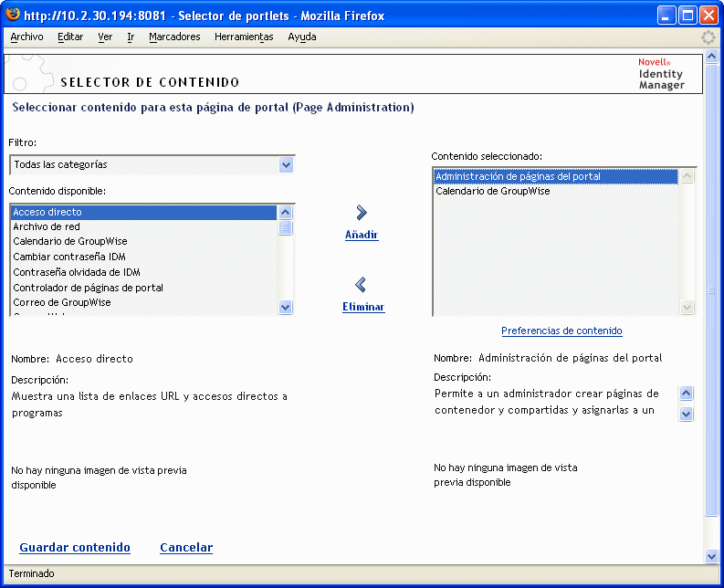Image resolution: width=724 pixels, height=588 pixels.
Task: Click the page scrollbar down arrow
Action: (711, 557)
